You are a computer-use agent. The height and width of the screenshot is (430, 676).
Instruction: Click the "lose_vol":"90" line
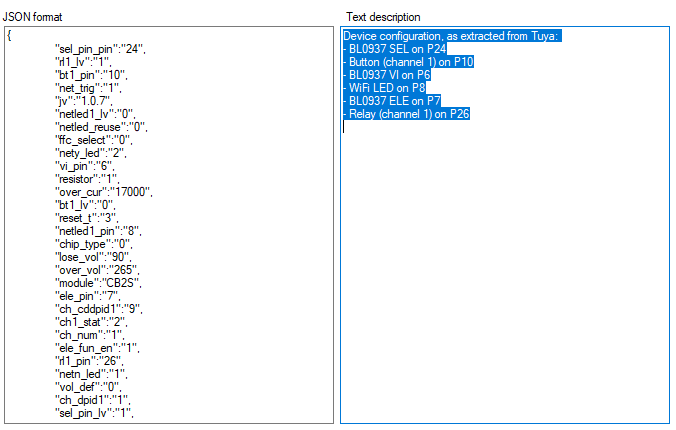pos(93,257)
